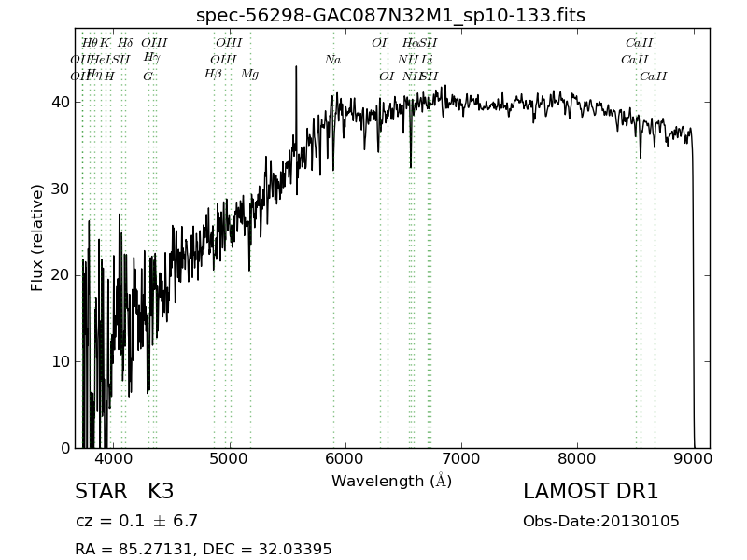Select the 'LAMOST DR1' label
747x560 pixels.
pos(591,492)
